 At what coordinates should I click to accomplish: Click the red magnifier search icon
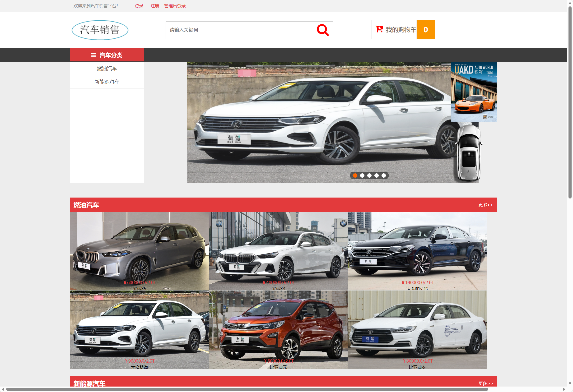tap(322, 30)
